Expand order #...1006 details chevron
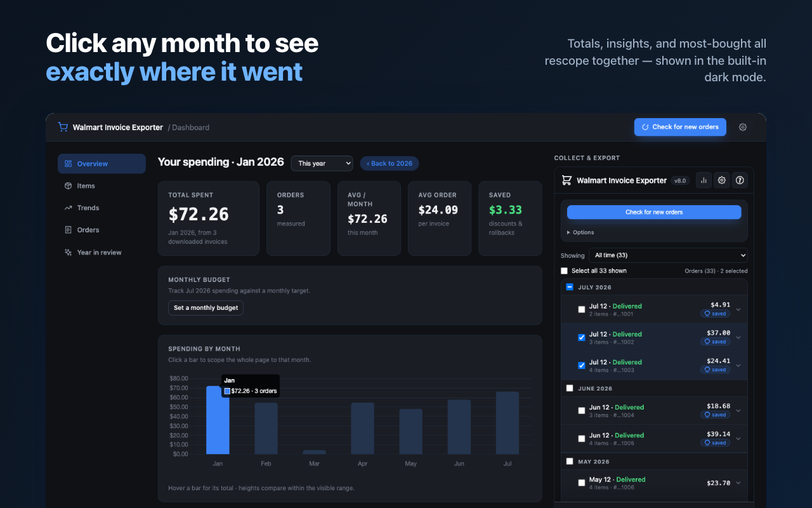812x508 pixels. [738, 483]
